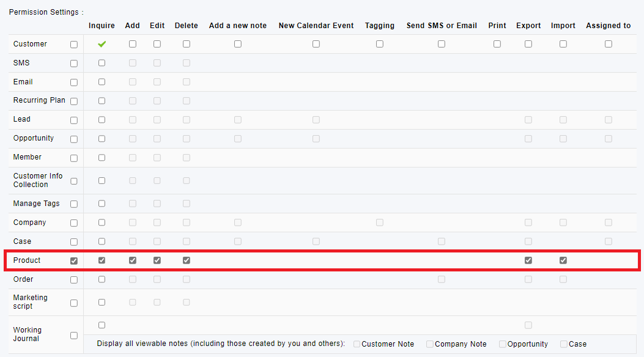Uncheck Product Delete permission
The height and width of the screenshot is (357, 644).
point(187,260)
